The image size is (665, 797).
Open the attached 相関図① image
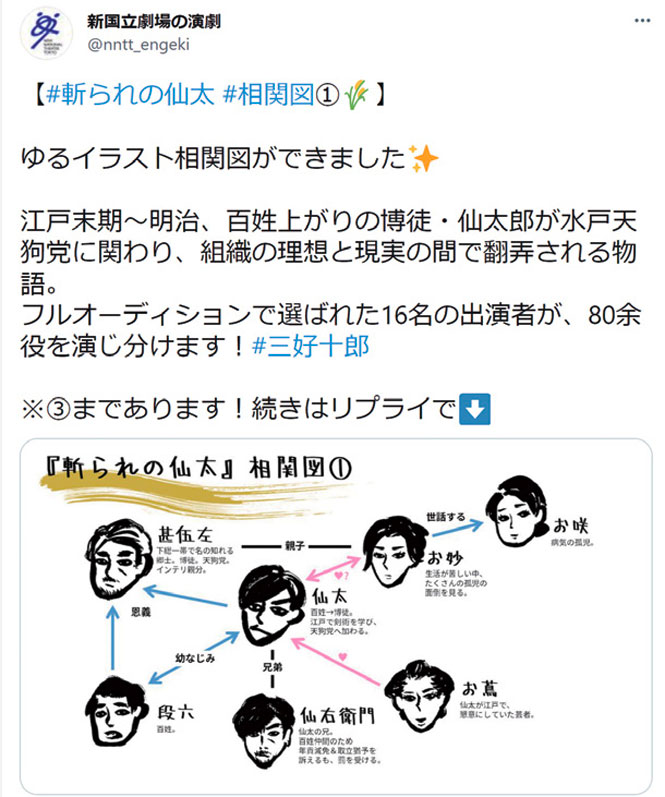point(336,615)
